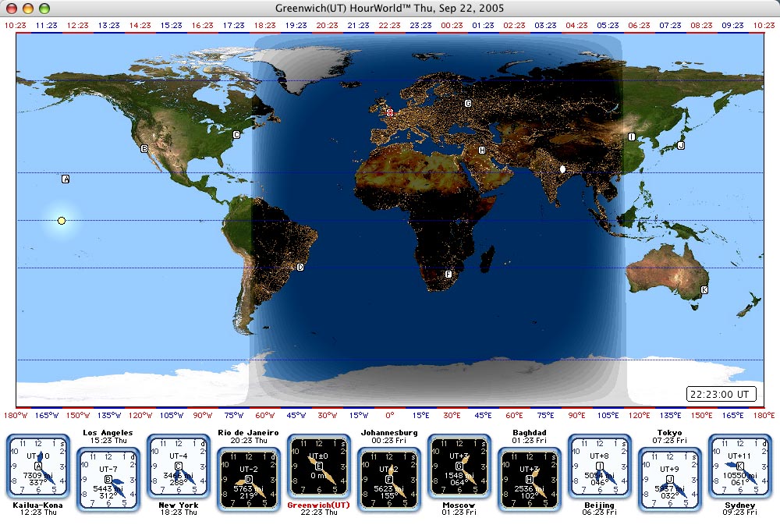Select the 135°E longitude label

[x=670, y=415]
